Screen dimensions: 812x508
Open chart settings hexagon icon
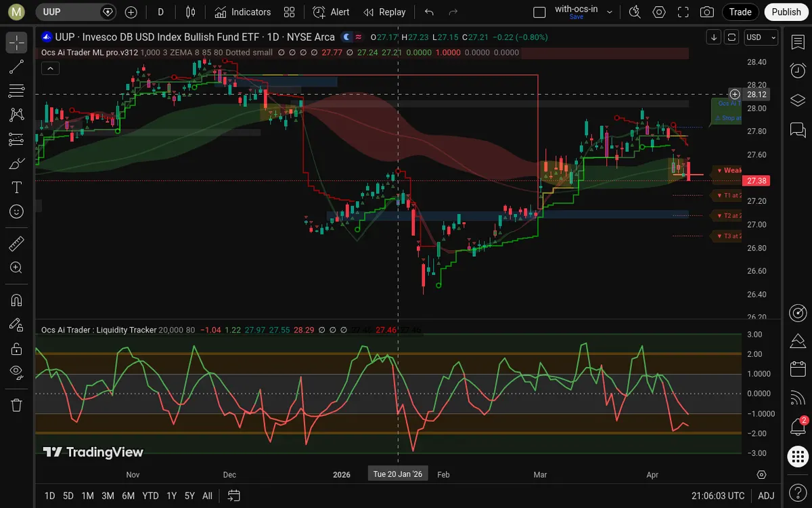point(659,12)
